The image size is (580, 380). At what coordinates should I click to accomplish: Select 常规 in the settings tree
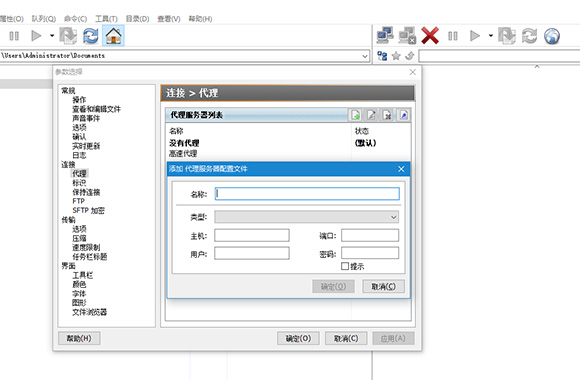tap(68, 91)
